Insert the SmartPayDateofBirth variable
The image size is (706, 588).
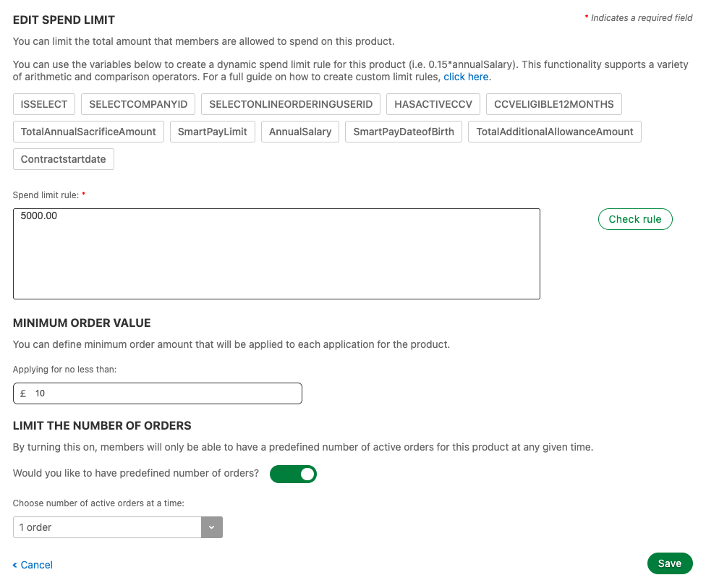click(404, 132)
